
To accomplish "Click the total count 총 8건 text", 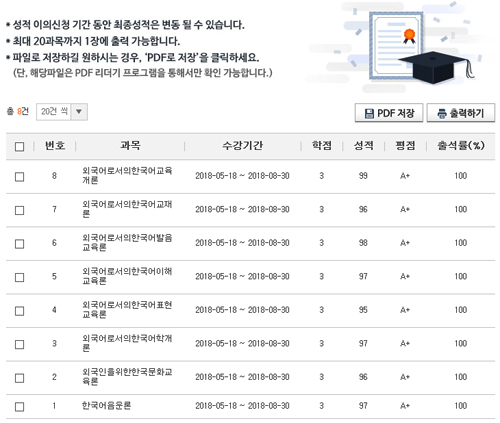I will point(18,111).
